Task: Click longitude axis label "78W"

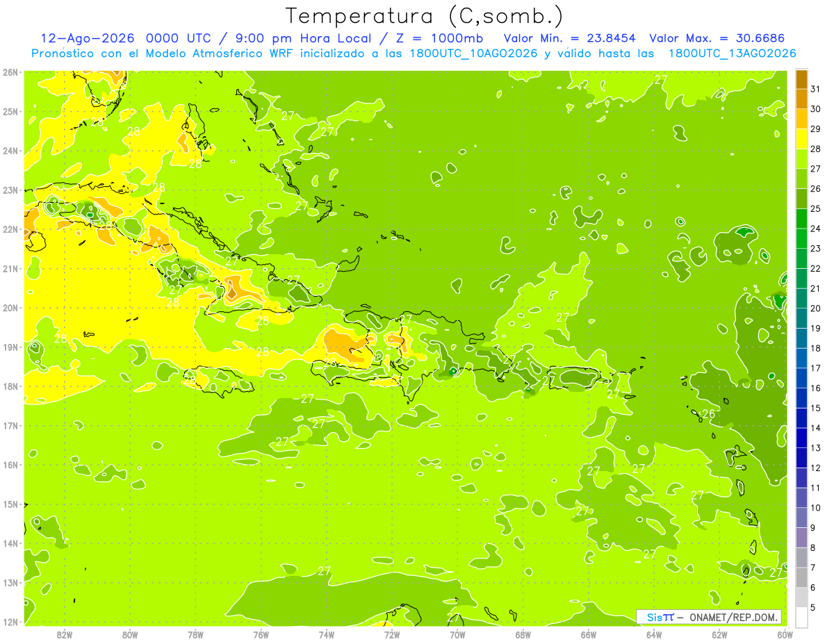Action: coord(195,634)
